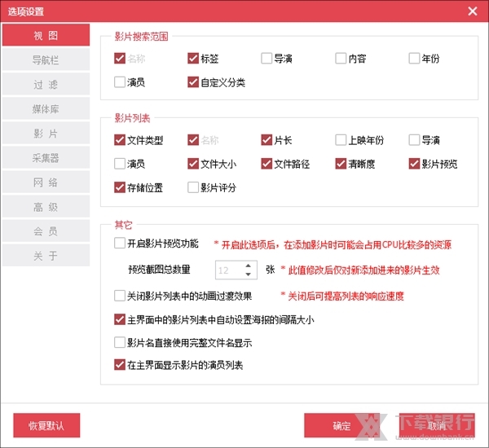Enable 演员 column in 影片列表
Image resolution: width=489 pixels, height=448 pixels.
point(120,164)
